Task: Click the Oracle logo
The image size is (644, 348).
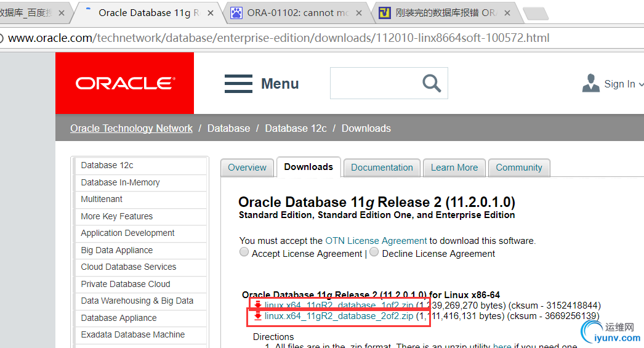Action: coord(125,83)
